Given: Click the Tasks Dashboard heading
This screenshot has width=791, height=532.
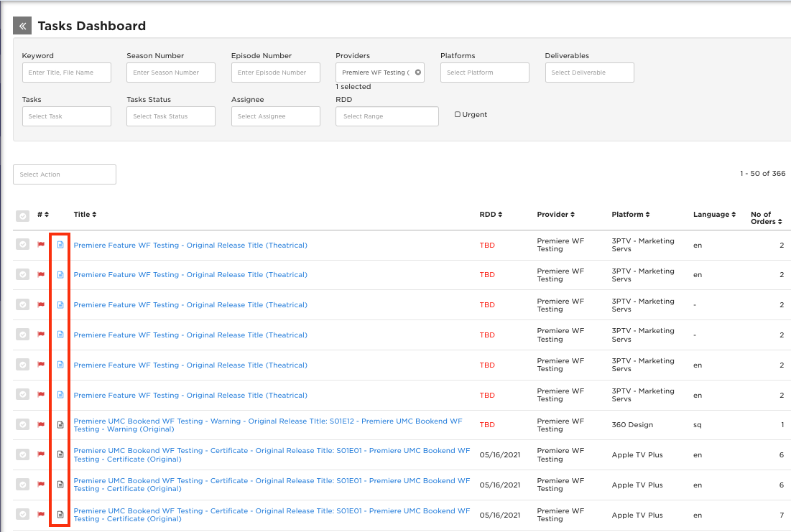Looking at the screenshot, I should [x=92, y=26].
